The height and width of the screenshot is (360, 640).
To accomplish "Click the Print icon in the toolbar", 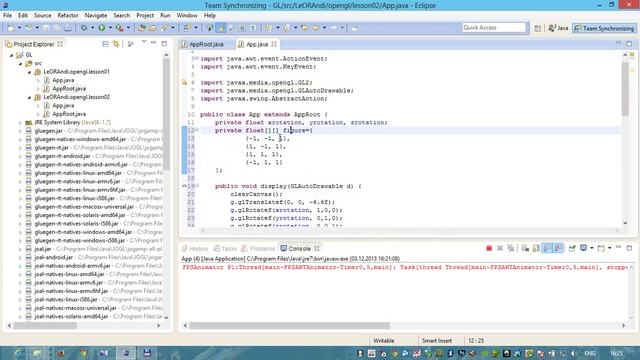I will pyautogui.click(x=68, y=28).
